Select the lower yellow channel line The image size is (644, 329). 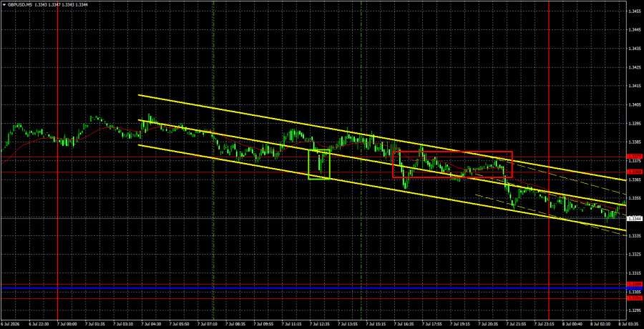pos(382,188)
